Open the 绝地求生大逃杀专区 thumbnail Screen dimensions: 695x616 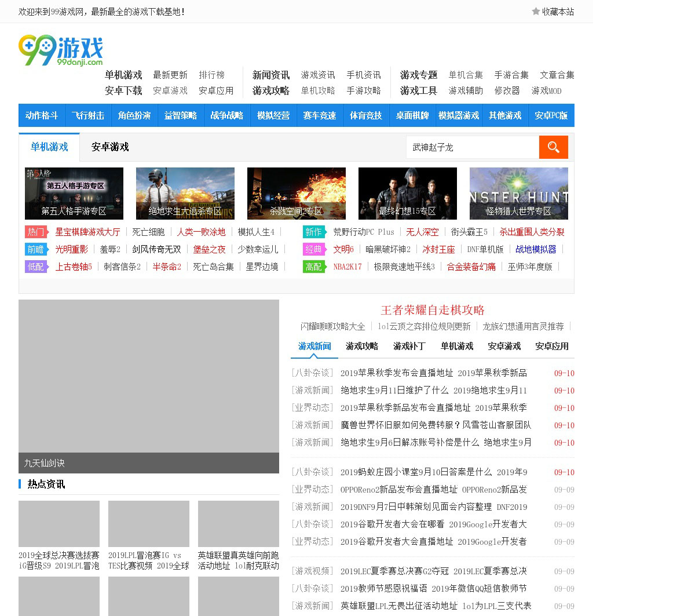pos(185,194)
